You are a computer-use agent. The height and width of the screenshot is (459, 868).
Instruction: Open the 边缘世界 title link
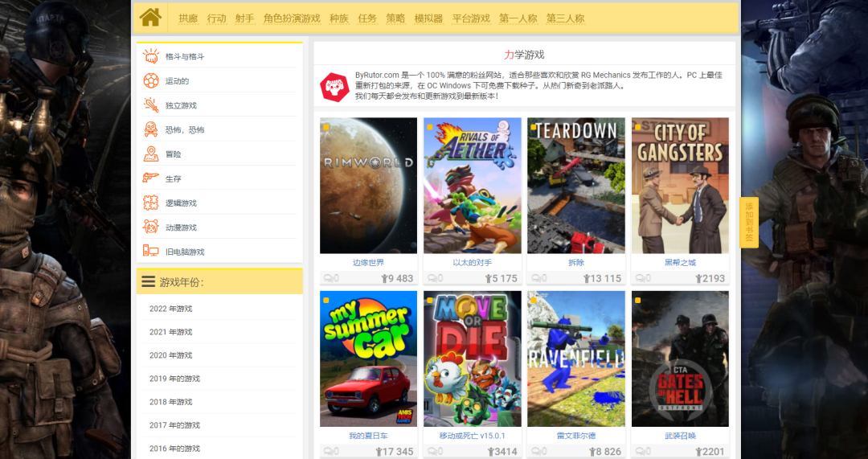point(368,262)
